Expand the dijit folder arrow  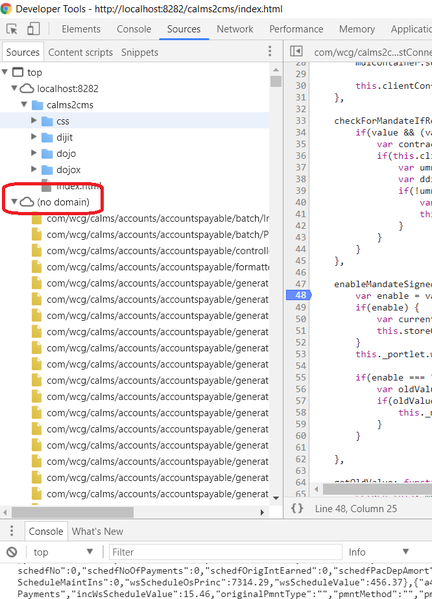tap(34, 136)
